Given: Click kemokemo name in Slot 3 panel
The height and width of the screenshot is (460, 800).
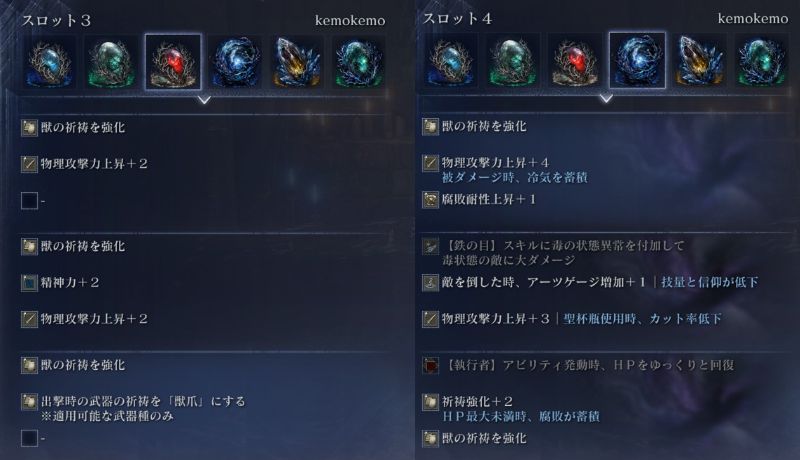Looking at the screenshot, I should coord(350,20).
